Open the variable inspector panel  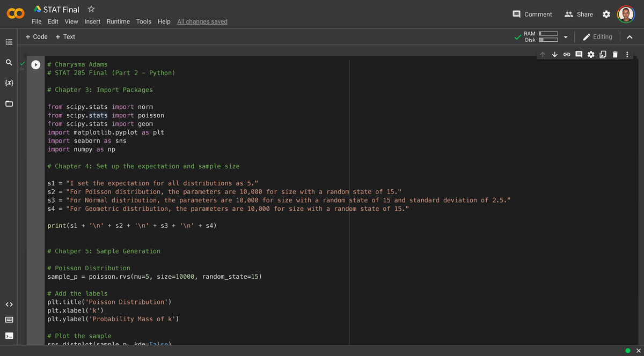point(8,83)
